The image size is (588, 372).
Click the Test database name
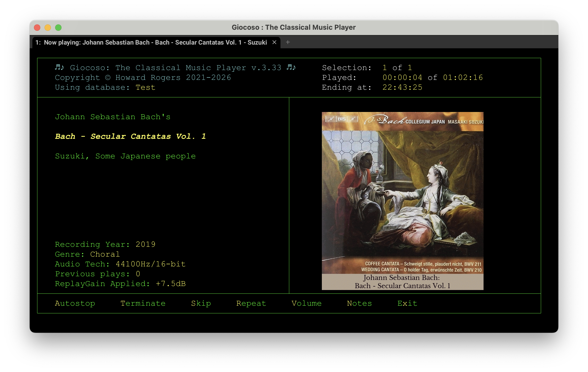click(145, 87)
